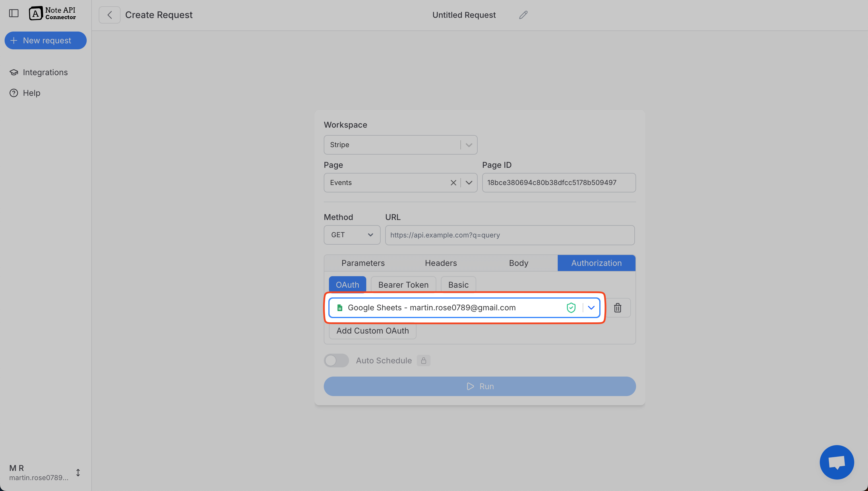Click the green shield verification icon
This screenshot has width=868, height=491.
571,307
